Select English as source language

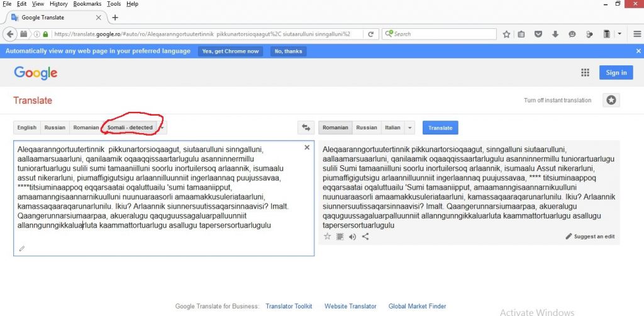point(26,128)
